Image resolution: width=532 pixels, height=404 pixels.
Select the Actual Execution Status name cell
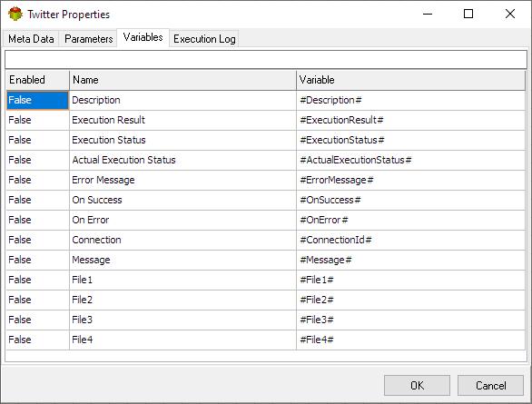click(182, 161)
